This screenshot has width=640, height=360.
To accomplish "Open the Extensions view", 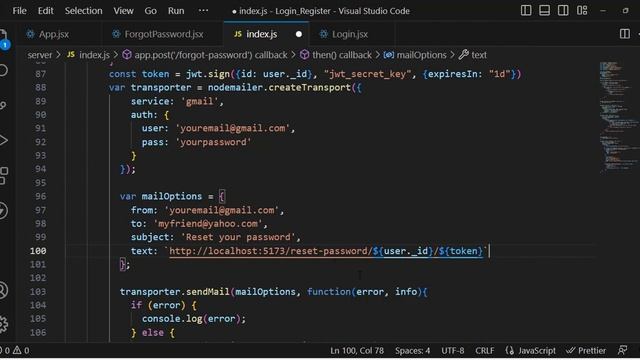I will [3, 176].
